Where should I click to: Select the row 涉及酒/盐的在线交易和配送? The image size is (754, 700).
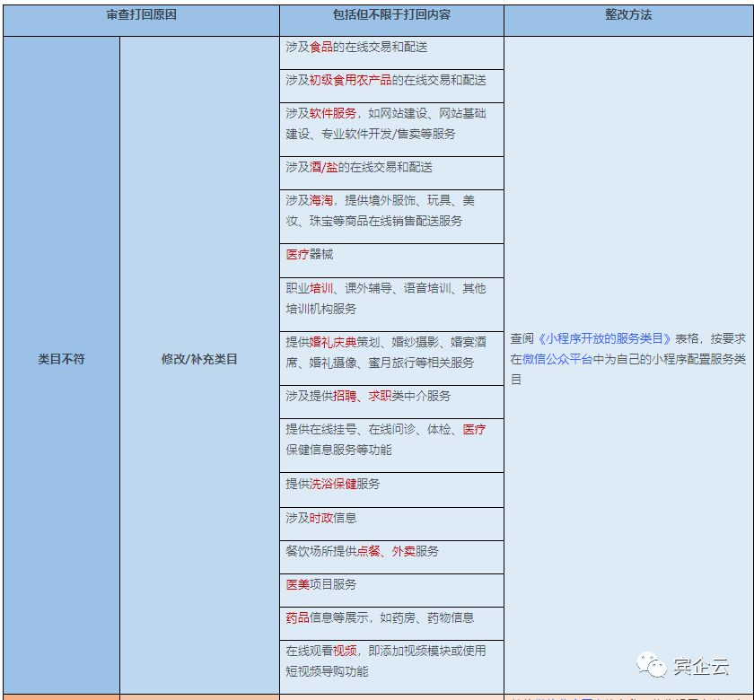(391, 173)
